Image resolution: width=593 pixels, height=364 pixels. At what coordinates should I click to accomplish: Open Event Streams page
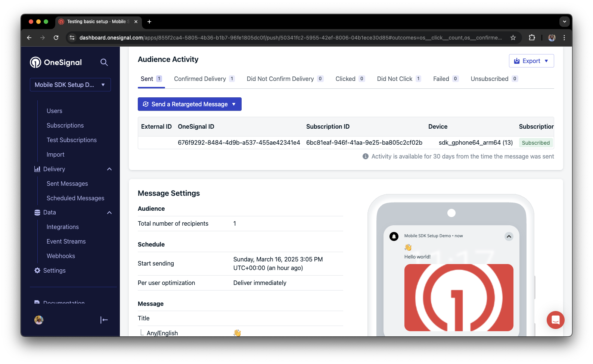click(66, 241)
